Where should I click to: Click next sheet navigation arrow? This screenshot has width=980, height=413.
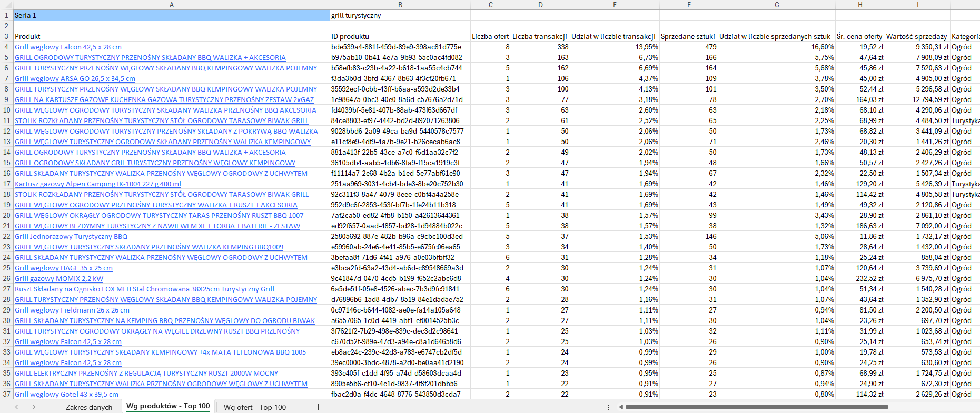(34, 407)
